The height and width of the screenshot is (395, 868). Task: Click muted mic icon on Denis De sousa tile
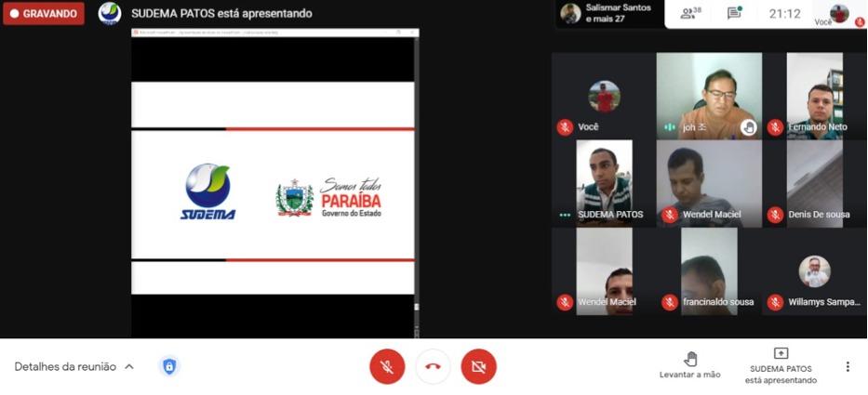click(775, 215)
